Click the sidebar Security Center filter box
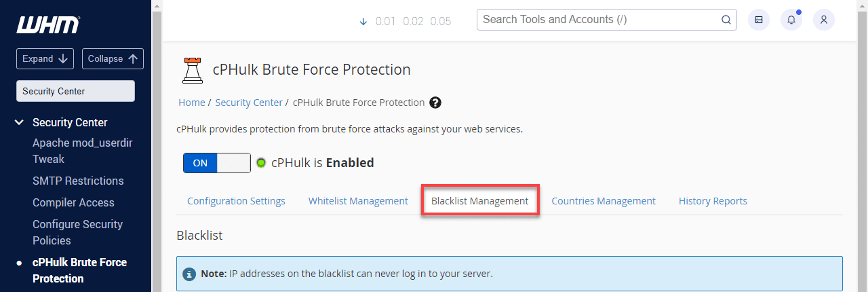Screen dimensions: 868x292 75,92
